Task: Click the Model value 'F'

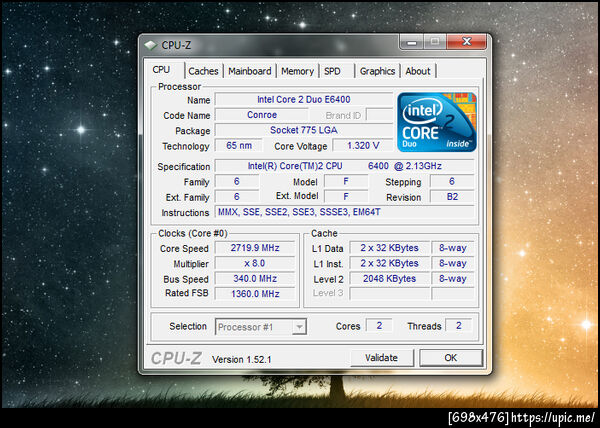Action: 346,181
